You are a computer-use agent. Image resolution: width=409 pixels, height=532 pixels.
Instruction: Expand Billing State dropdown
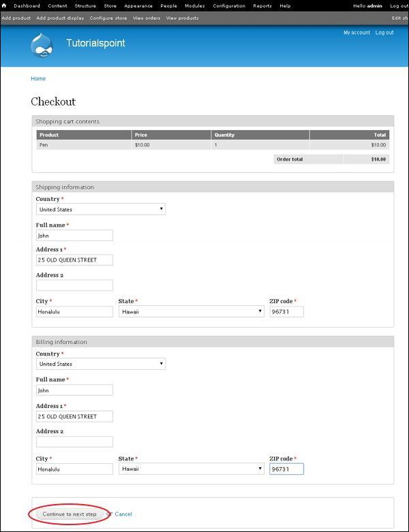192,469
